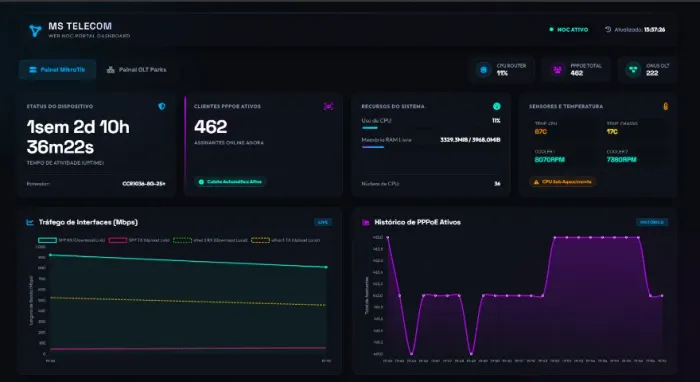Image resolution: width=700 pixels, height=382 pixels.
Task: Click the purple icon in Clientes PPPoE Ativos
Action: click(328, 106)
